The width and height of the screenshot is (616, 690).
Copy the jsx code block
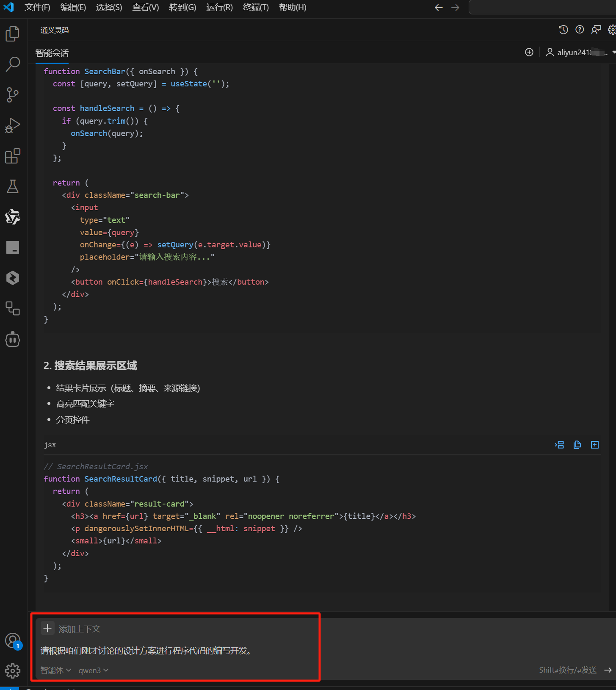[x=577, y=445]
